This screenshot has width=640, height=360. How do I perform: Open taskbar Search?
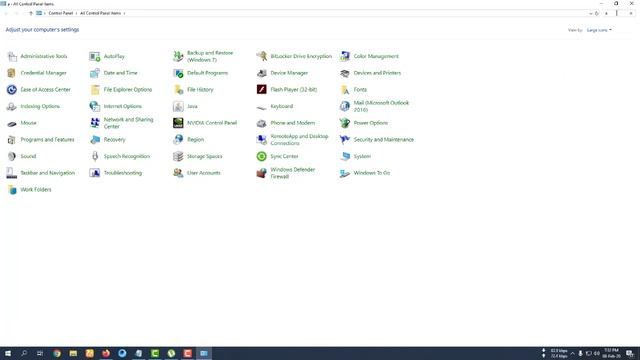(x=24, y=353)
